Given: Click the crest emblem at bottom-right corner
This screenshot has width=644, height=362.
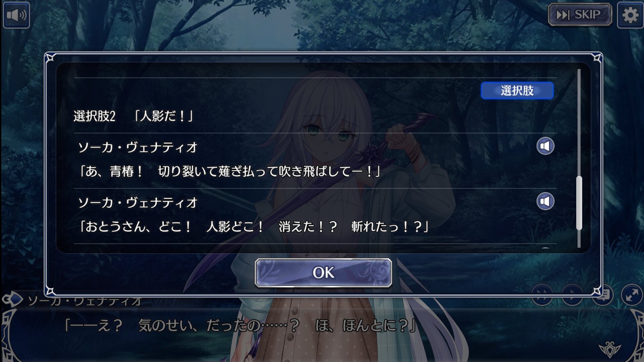Looking at the screenshot, I should [610, 350].
